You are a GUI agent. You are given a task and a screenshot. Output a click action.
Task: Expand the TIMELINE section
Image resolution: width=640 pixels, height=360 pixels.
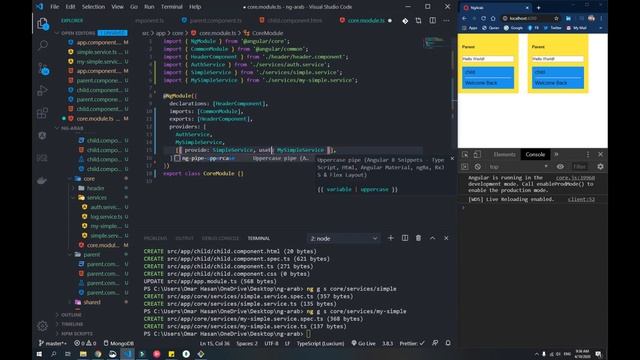[72, 324]
